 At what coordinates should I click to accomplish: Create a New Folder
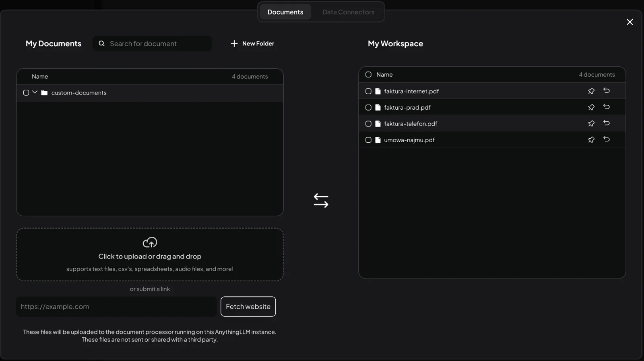[x=252, y=43]
